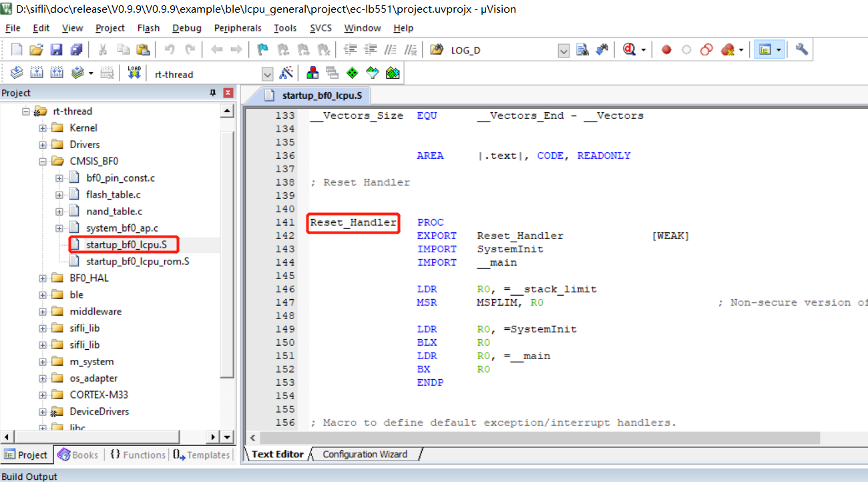868x482 pixels.
Task: Comment selection with the // icon
Action: 391,50
